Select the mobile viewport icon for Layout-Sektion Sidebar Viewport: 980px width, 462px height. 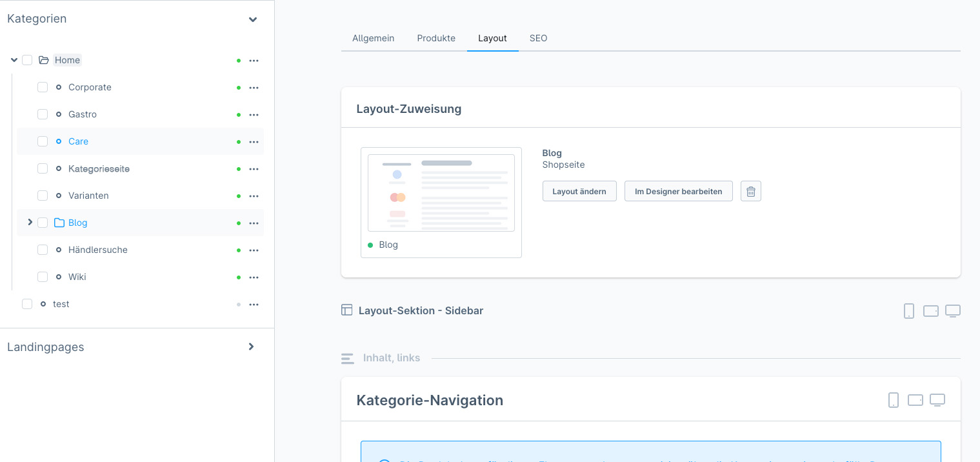click(909, 310)
